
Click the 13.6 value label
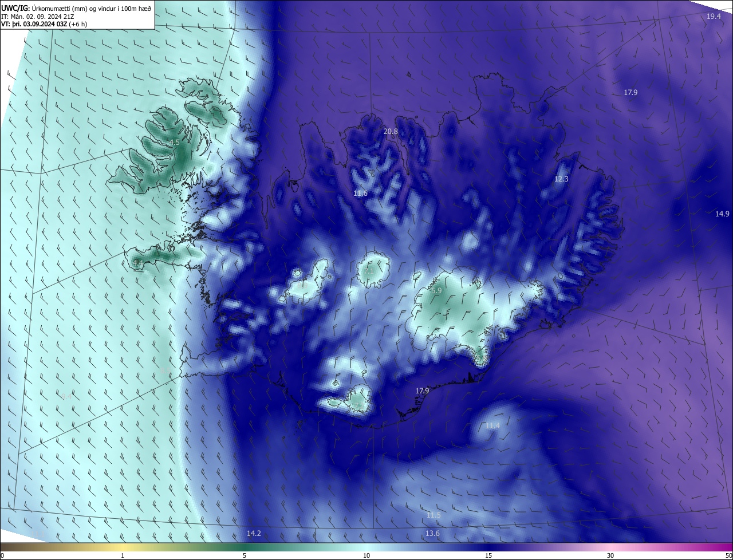pyautogui.click(x=432, y=534)
